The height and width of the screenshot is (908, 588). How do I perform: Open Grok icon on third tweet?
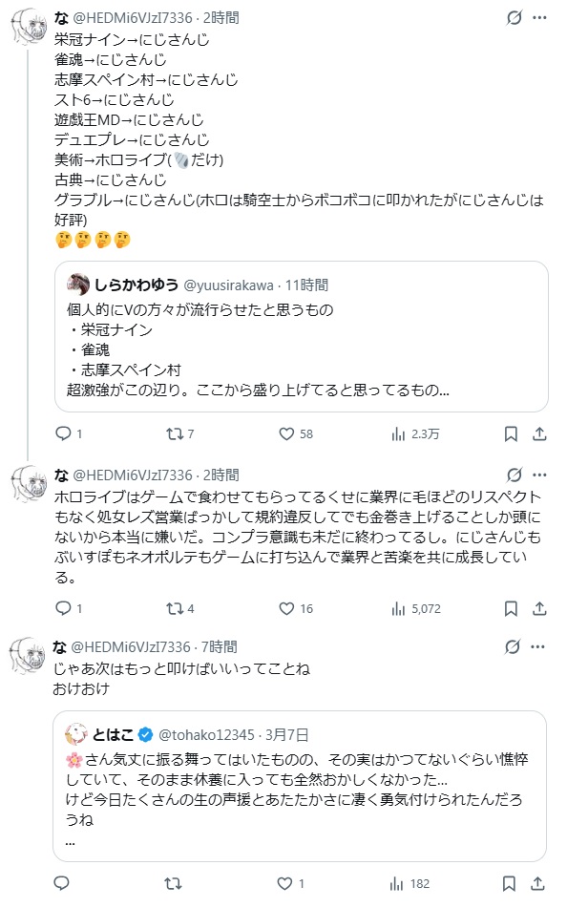tap(514, 647)
